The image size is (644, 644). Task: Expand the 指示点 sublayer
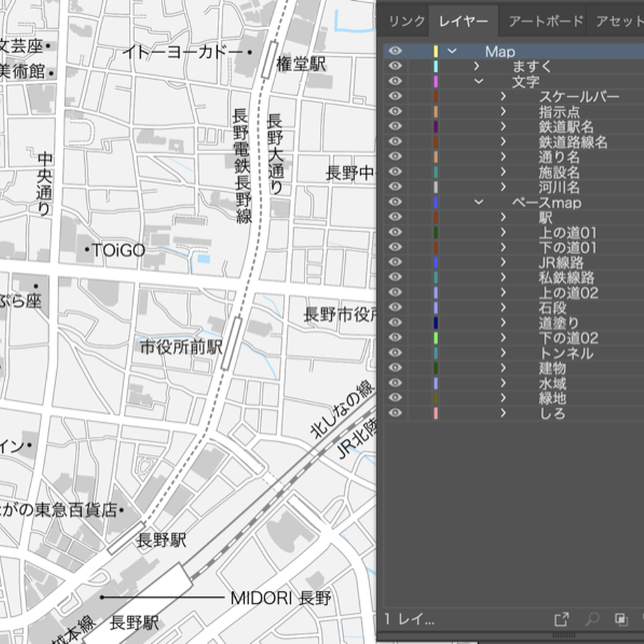pyautogui.click(x=503, y=111)
